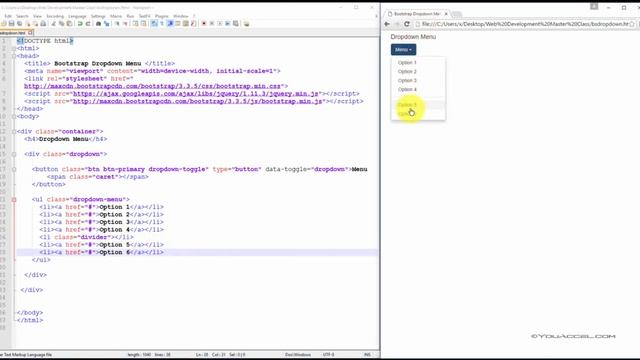Toggle the Word Wrap toolbar icon
This screenshot has height=360, width=640.
pos(154,24)
